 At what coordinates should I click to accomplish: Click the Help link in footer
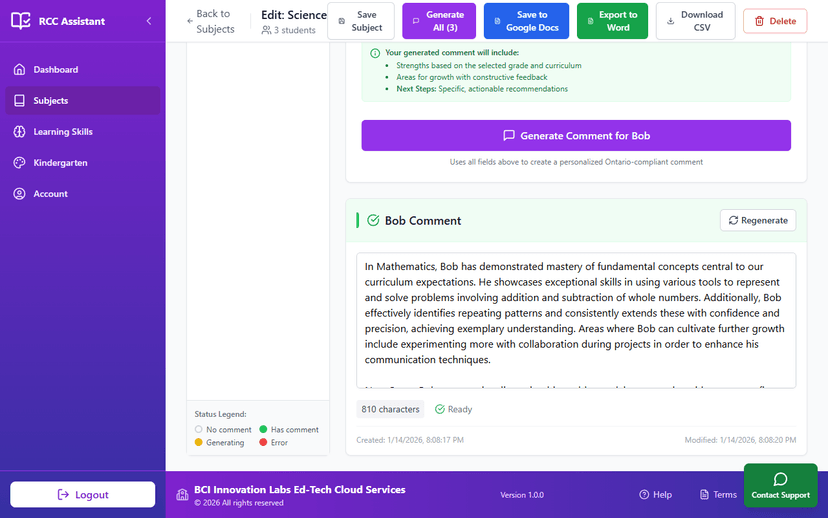click(x=655, y=495)
